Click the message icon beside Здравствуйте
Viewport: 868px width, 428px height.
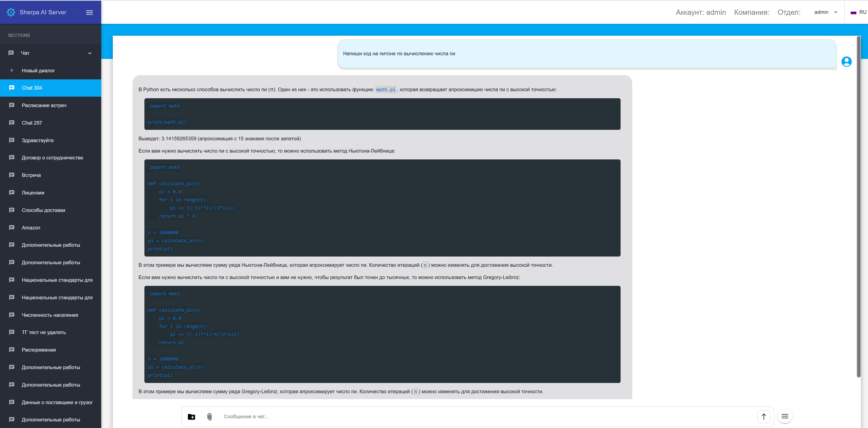tap(11, 140)
